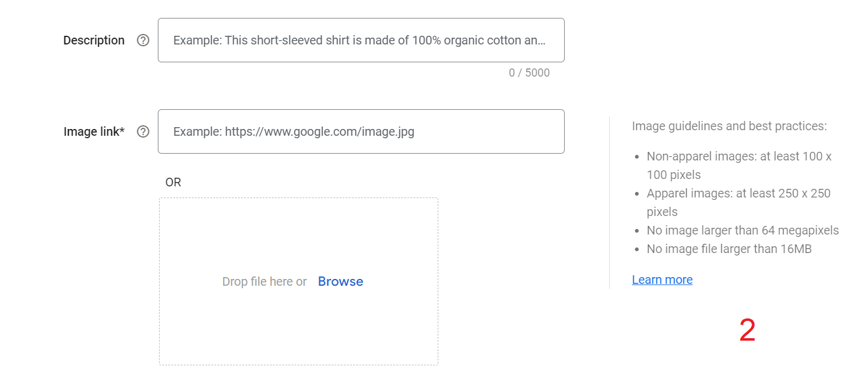Select the OR separator text
The width and height of the screenshot is (868, 382).
[x=173, y=182]
